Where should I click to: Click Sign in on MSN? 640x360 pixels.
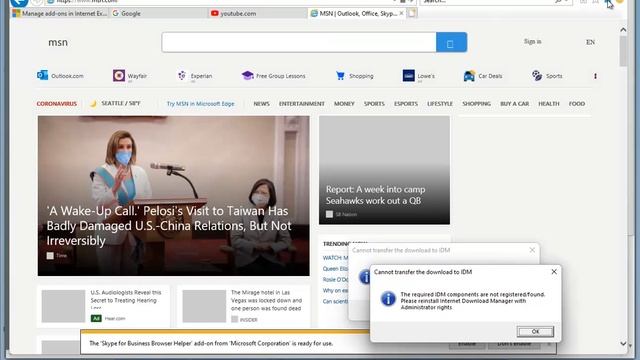[532, 42]
